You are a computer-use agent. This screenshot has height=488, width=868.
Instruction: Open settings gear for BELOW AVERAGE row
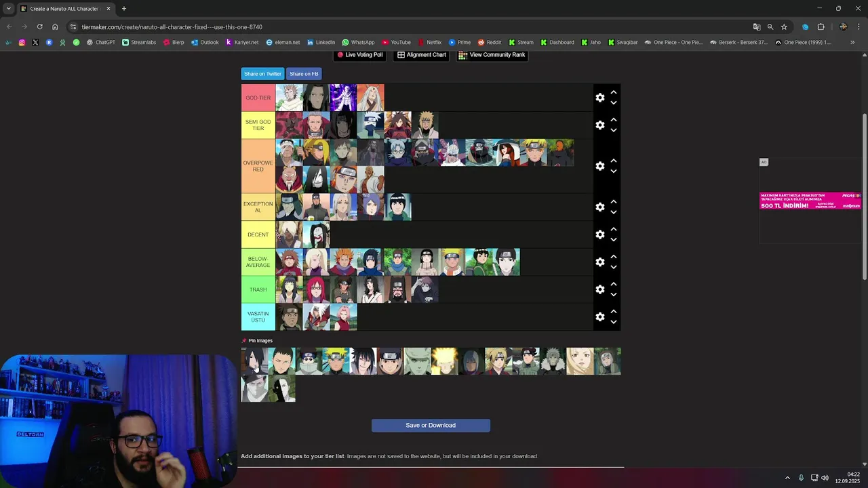pos(600,262)
